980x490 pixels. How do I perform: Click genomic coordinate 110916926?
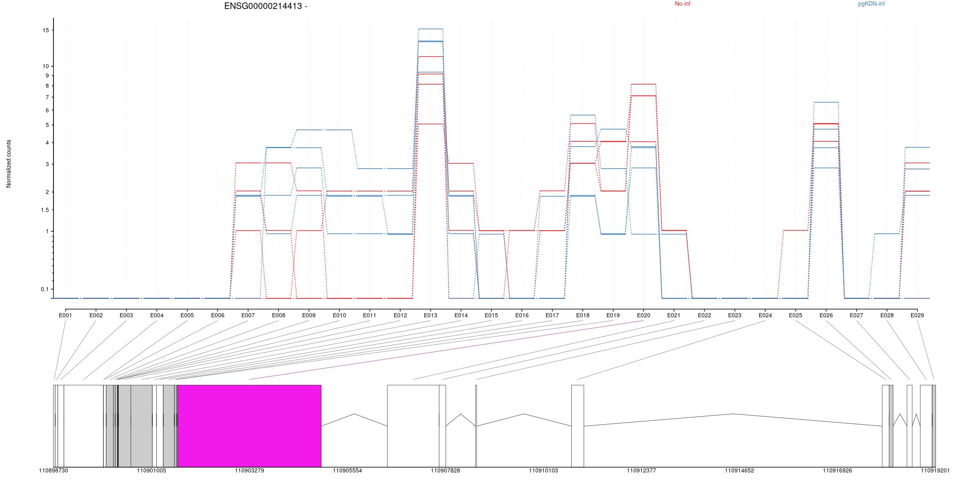(x=837, y=471)
